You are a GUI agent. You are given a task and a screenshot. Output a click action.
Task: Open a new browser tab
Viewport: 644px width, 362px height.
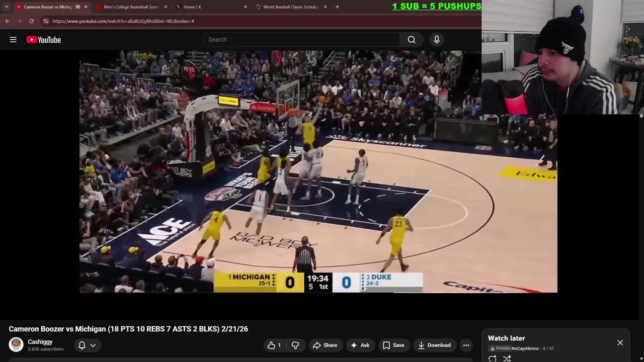(x=337, y=7)
